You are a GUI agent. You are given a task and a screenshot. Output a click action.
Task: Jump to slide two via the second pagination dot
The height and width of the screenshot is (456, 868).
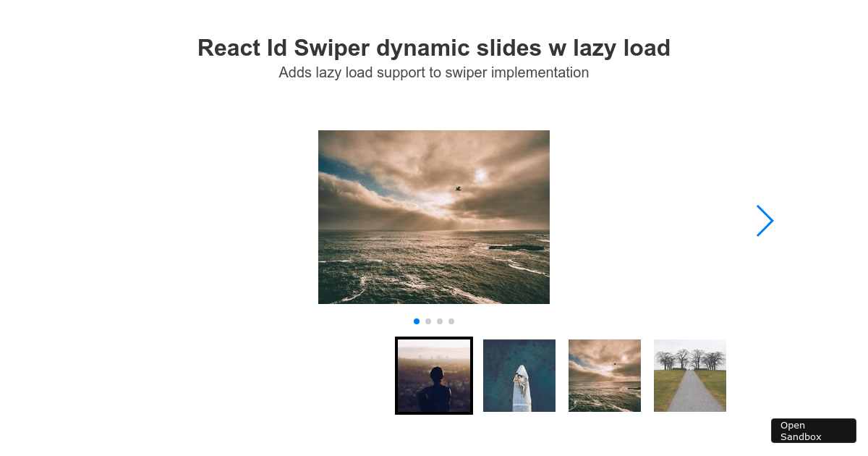428,321
